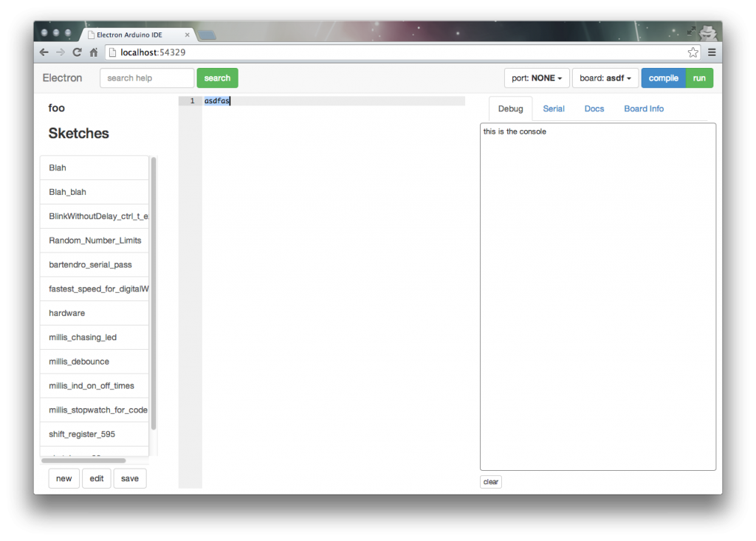Screen dimensions: 756x541
Task: Open the browser hamburger menu
Action: click(x=711, y=52)
